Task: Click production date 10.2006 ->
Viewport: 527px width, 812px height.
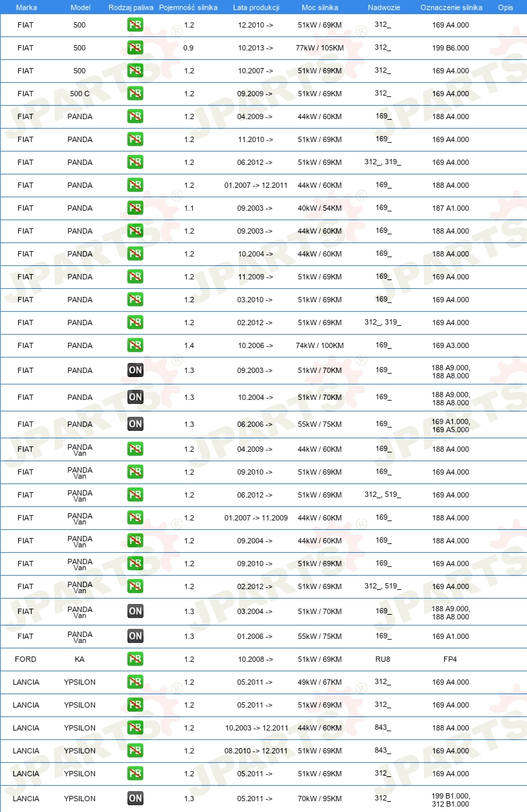Action: (255, 345)
